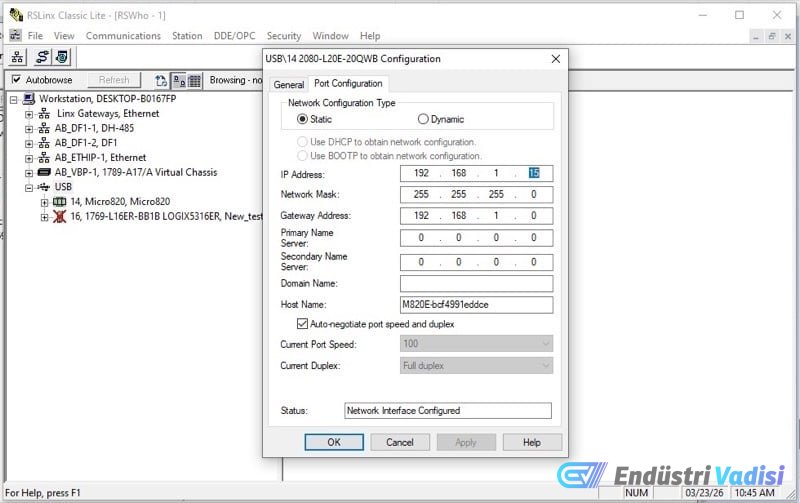Click the Primary Name Server field
Image resolution: width=800 pixels, height=503 pixels.
pyautogui.click(x=476, y=238)
